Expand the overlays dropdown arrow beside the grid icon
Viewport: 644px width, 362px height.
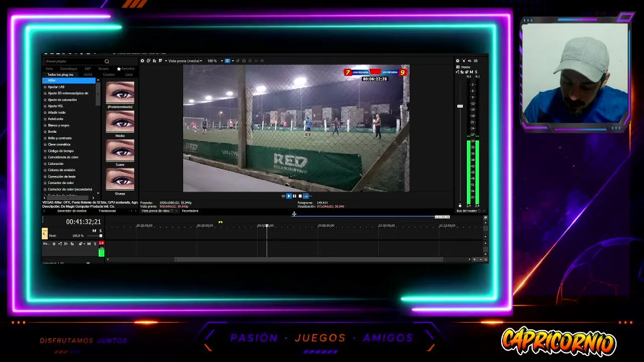pyautogui.click(x=232, y=61)
